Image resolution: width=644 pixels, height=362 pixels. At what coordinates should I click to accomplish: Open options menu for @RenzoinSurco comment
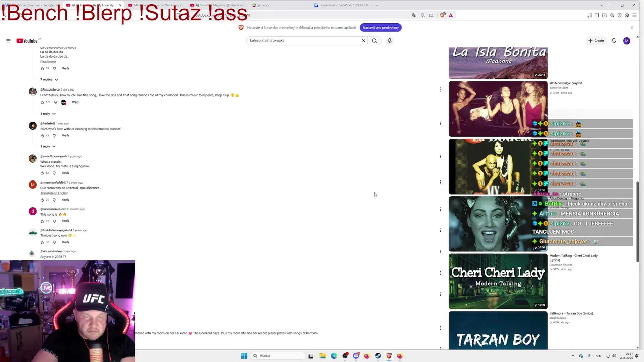click(x=441, y=89)
